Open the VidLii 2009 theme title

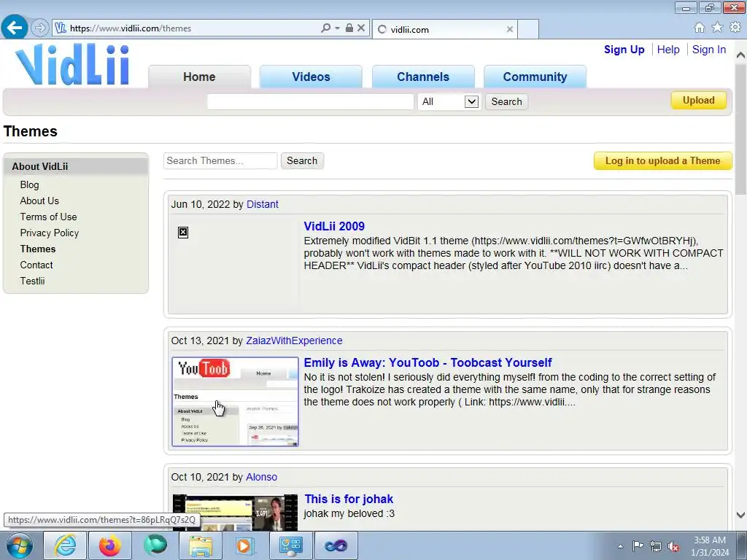(334, 226)
